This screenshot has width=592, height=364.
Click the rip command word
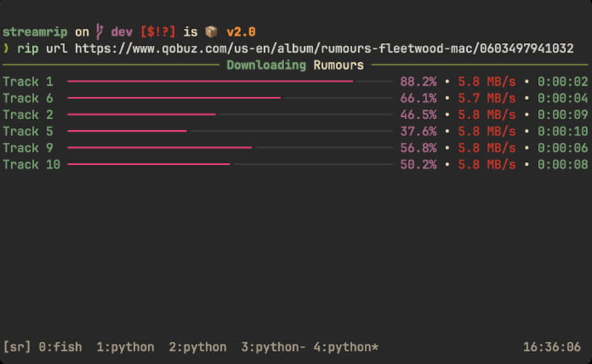(x=28, y=49)
